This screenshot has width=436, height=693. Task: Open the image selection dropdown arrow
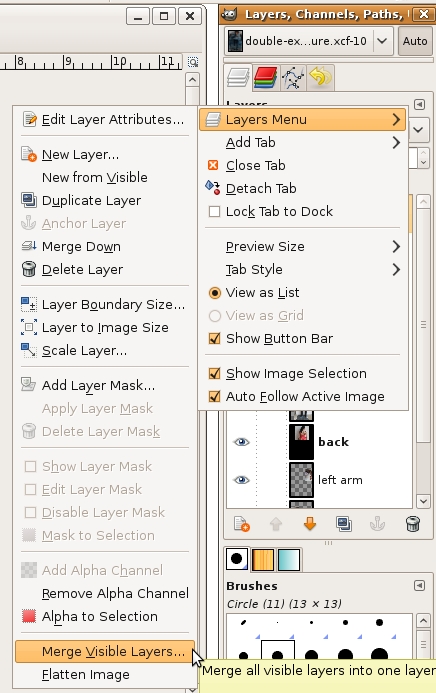(x=382, y=41)
